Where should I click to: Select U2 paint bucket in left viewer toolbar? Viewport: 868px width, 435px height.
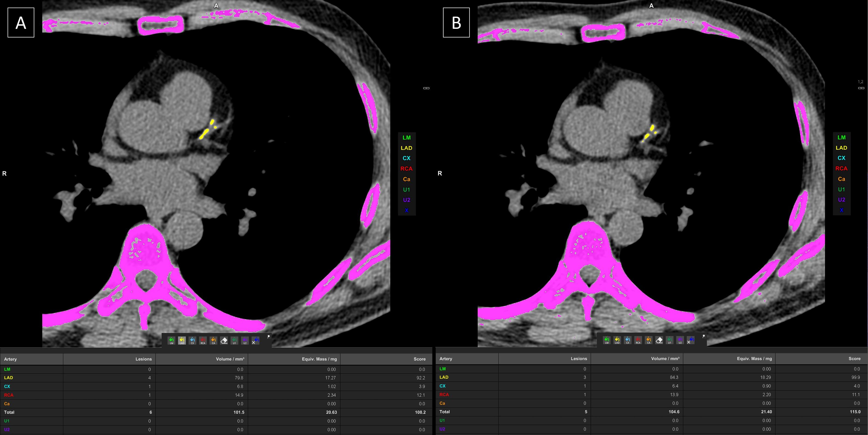pos(245,341)
